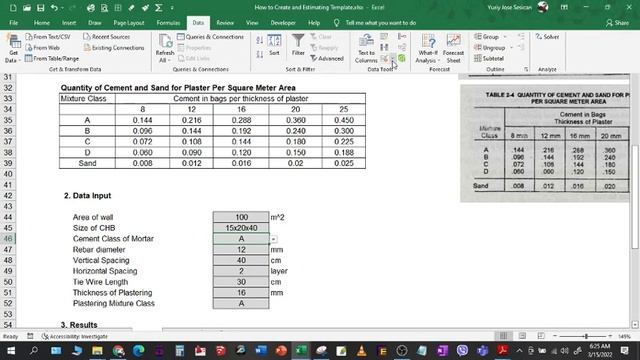The image size is (640, 360).
Task: Click the zoom out minus button
Action: pos(555,336)
